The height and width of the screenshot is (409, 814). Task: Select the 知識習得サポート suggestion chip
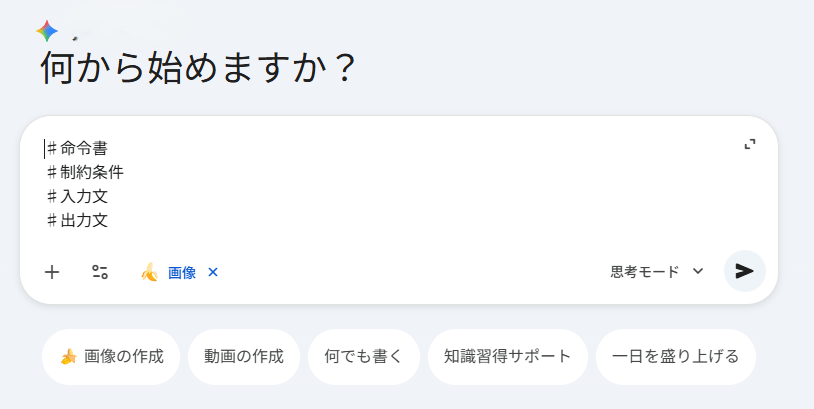(x=508, y=356)
